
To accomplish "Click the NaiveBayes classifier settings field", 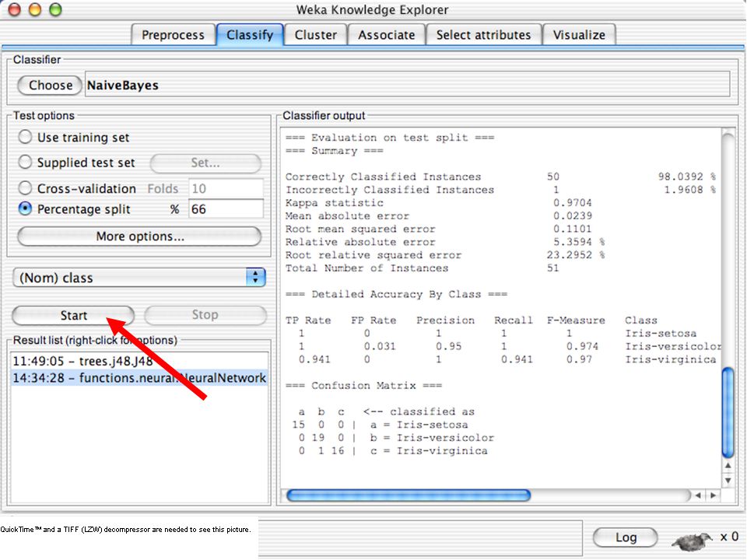I will [407, 86].
